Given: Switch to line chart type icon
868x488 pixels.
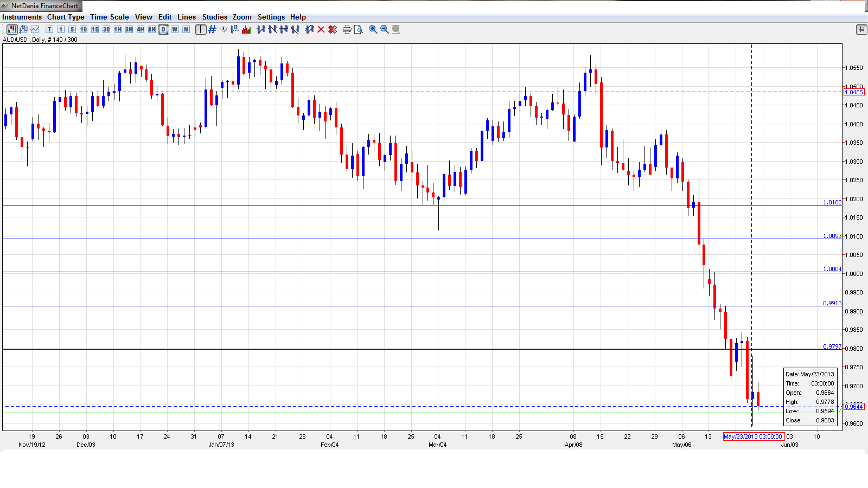Looking at the screenshot, I should pos(35,29).
